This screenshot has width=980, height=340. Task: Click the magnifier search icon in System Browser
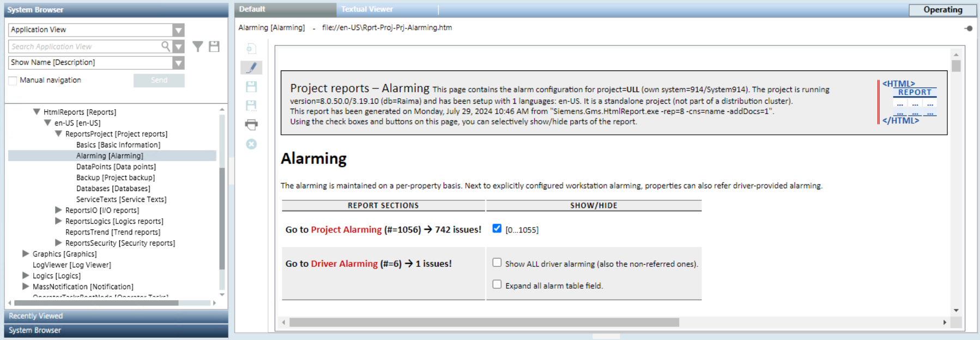click(x=166, y=46)
